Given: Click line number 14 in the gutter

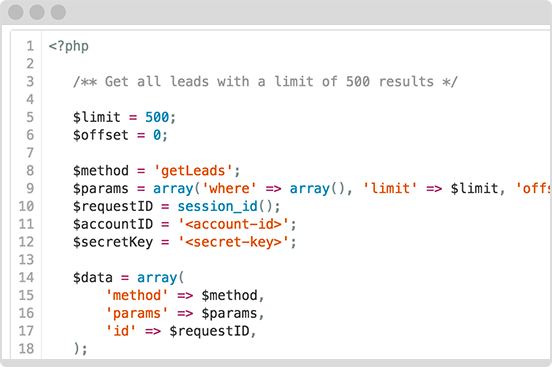Looking at the screenshot, I should coord(26,277).
